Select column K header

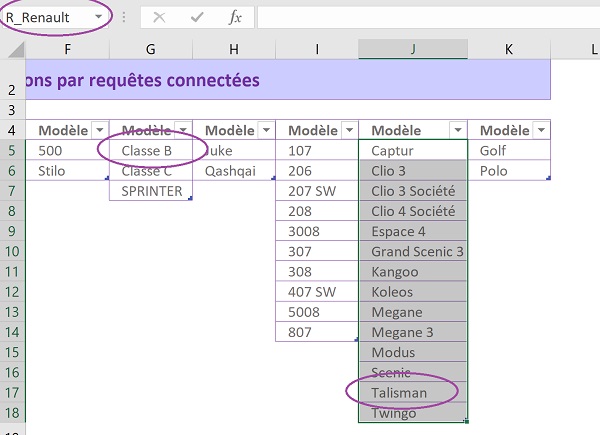coord(509,49)
